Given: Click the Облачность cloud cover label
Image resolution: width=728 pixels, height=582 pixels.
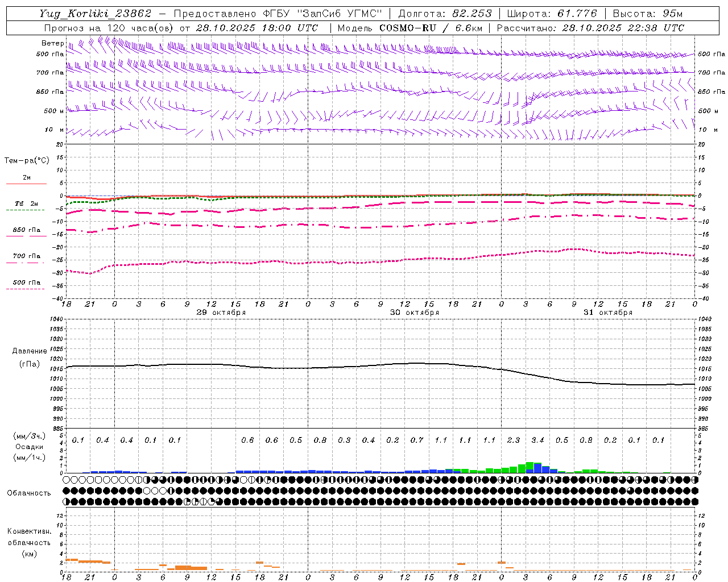Looking at the screenshot, I should pyautogui.click(x=29, y=493).
